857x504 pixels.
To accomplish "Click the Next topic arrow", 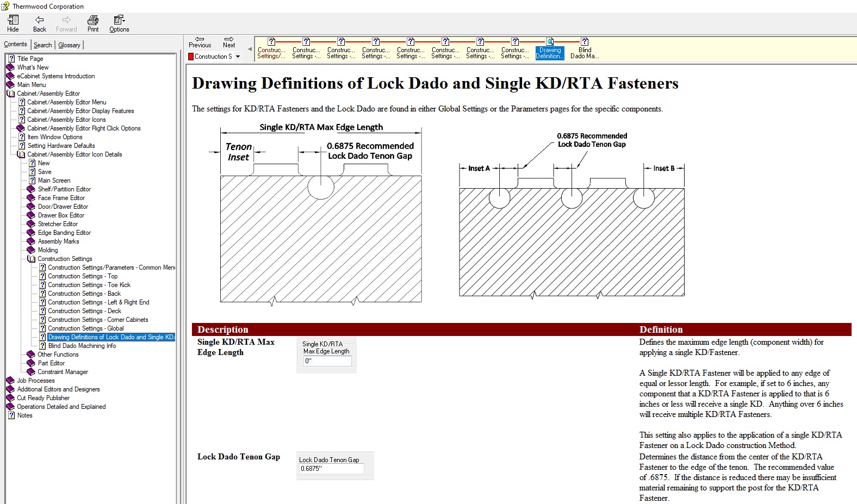I will click(x=229, y=39).
